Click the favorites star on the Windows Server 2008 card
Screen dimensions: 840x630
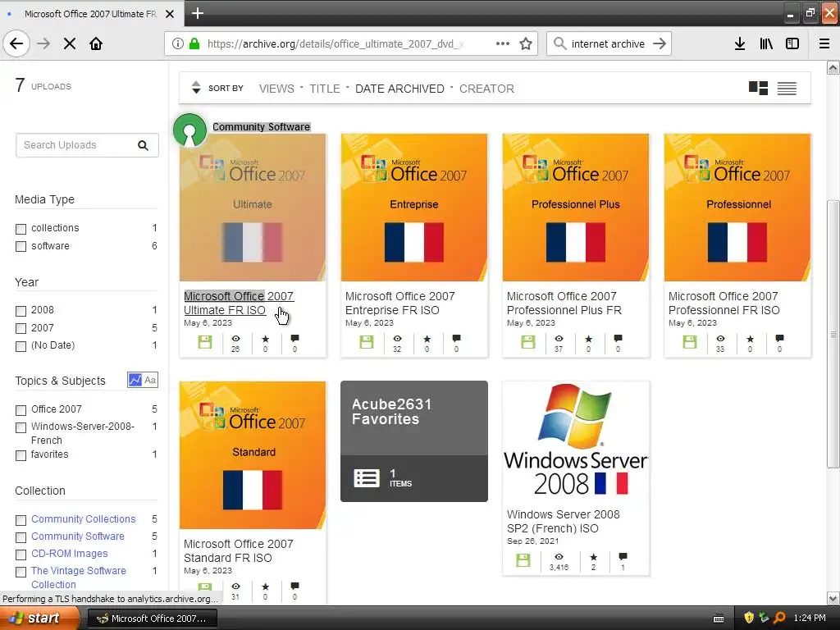593,557
